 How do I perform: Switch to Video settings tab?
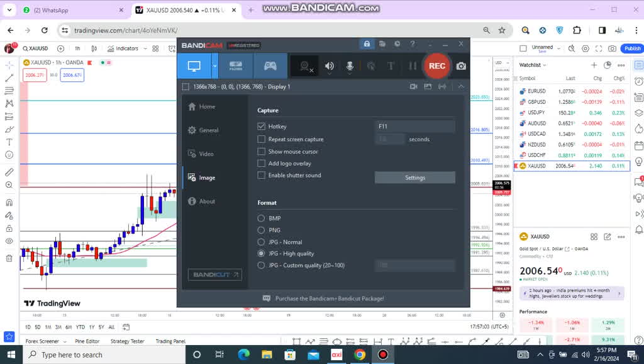tap(206, 154)
